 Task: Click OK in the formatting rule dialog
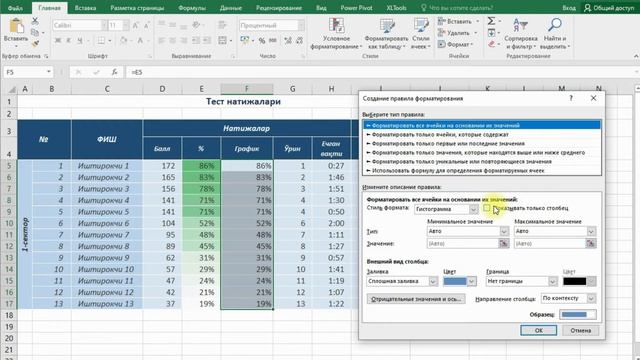tap(538, 330)
